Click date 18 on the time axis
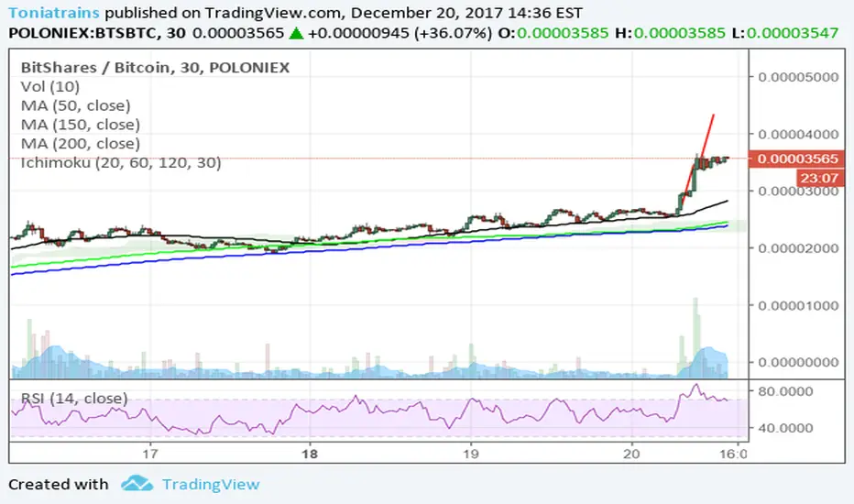Viewport: 854px width, 504px height. pos(310,454)
